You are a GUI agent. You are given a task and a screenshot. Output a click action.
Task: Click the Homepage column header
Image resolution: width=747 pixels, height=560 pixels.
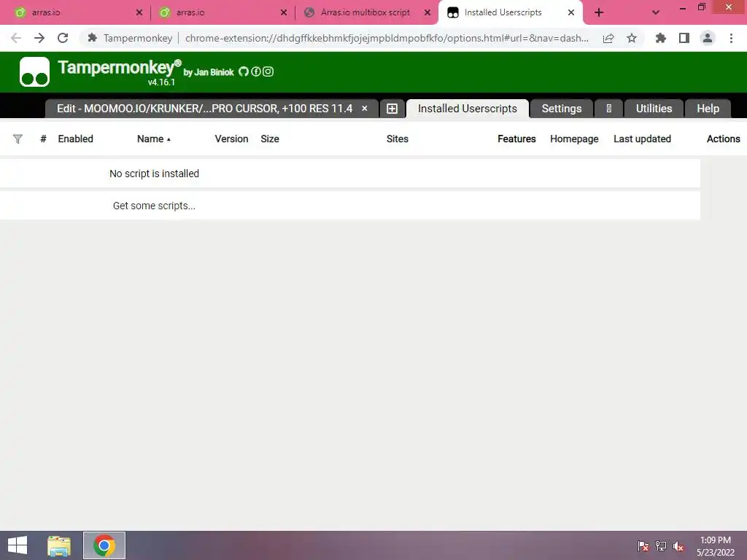(574, 139)
